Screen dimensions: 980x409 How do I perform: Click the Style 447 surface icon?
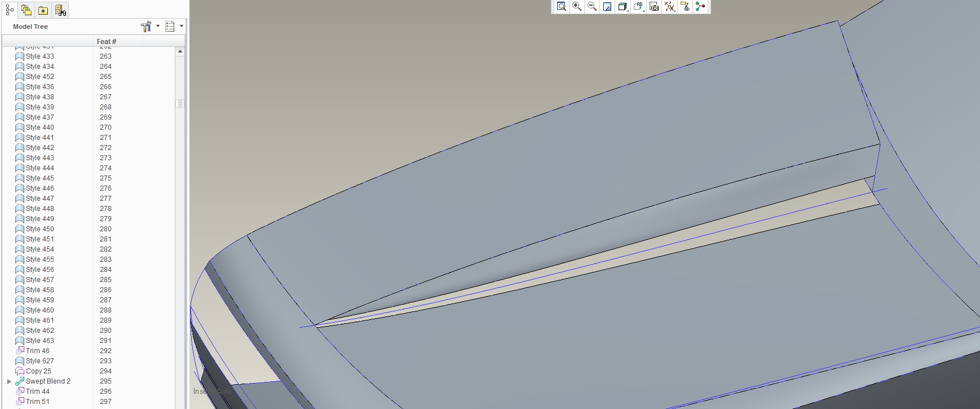coord(20,199)
